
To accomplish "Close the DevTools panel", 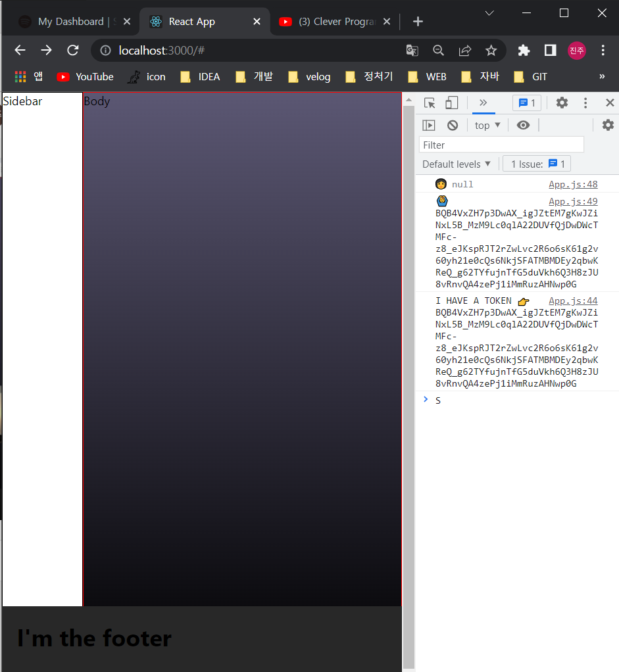I will [x=610, y=103].
